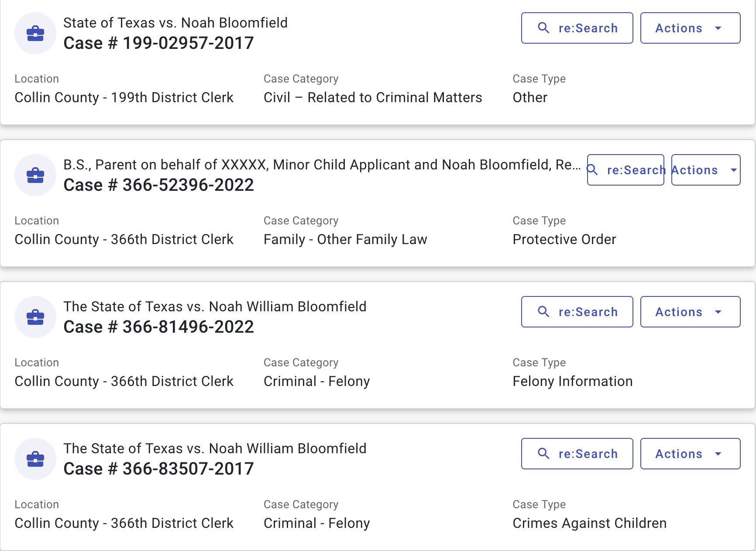Expand Actions menu for Crimes Against Children case
Image resolution: width=756 pixels, height=551 pixels.
(690, 454)
